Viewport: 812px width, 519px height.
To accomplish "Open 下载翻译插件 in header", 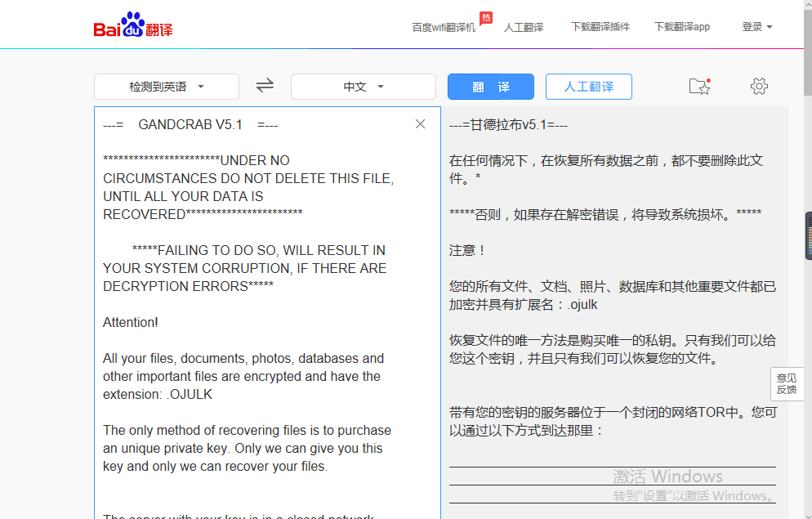I will pos(600,27).
